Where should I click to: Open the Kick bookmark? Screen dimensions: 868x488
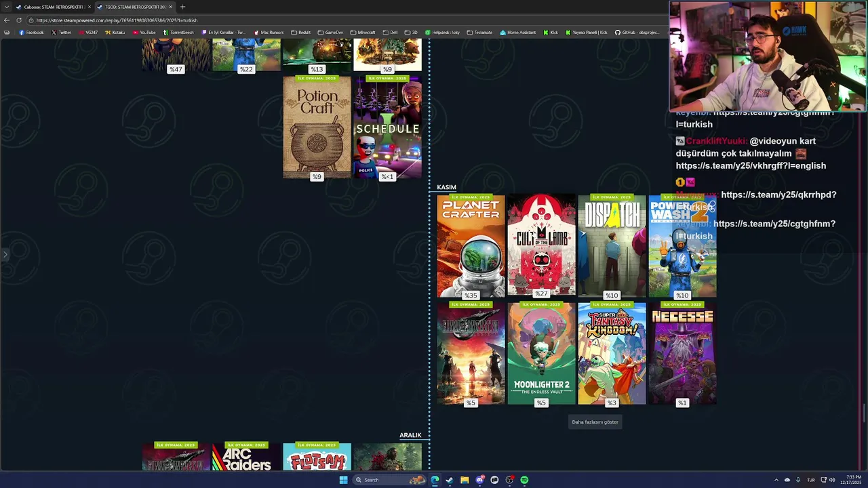(x=551, y=33)
